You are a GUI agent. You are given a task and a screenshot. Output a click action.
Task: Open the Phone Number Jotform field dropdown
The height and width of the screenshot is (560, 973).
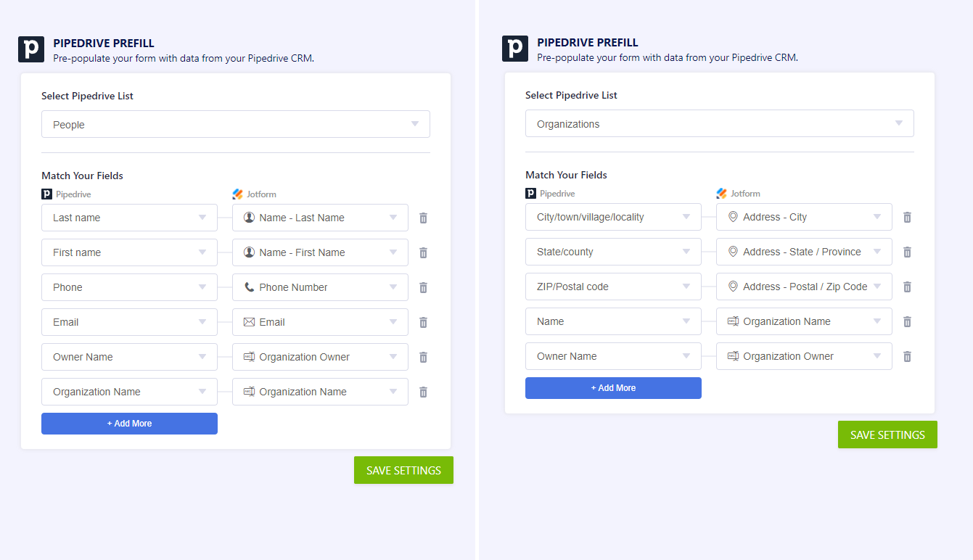pyautogui.click(x=320, y=287)
